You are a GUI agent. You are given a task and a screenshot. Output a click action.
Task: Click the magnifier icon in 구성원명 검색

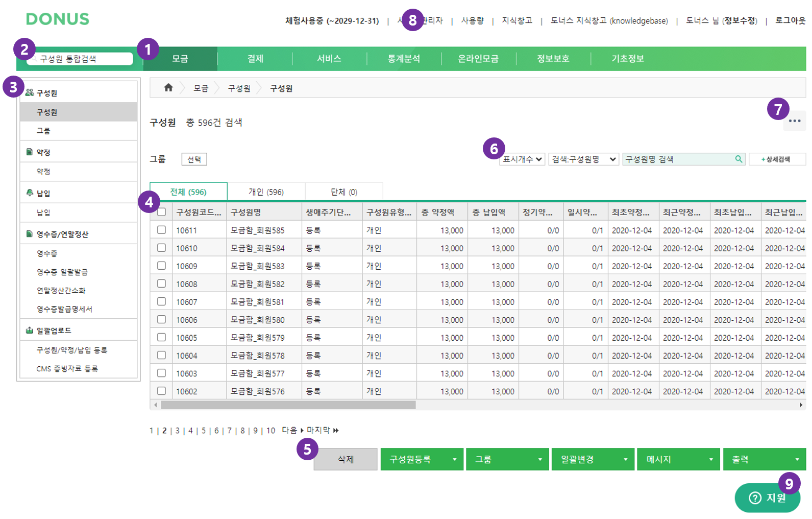[x=739, y=159]
